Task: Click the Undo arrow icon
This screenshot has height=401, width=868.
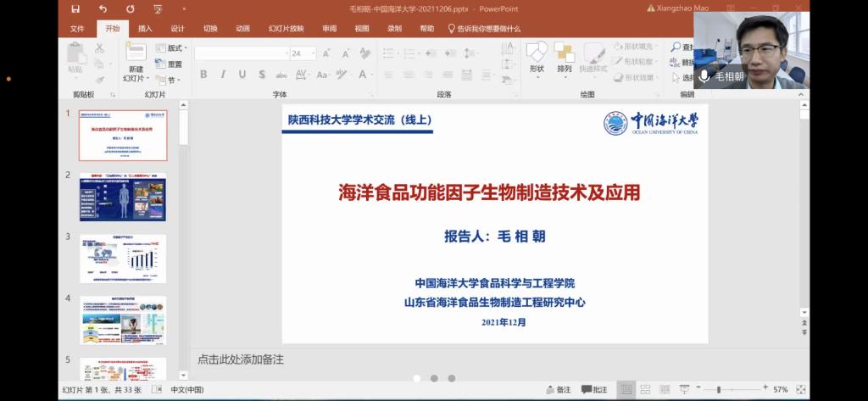Action: (x=103, y=9)
